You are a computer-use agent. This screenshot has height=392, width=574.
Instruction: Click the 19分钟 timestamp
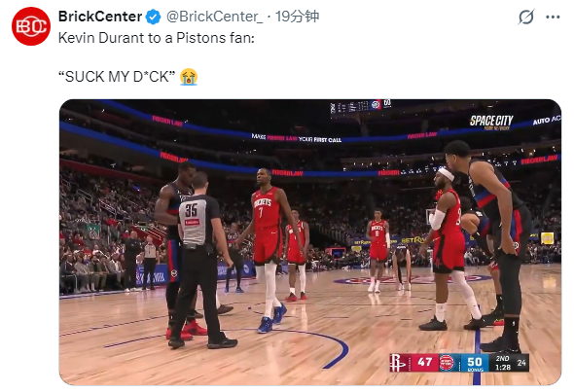pyautogui.click(x=297, y=17)
